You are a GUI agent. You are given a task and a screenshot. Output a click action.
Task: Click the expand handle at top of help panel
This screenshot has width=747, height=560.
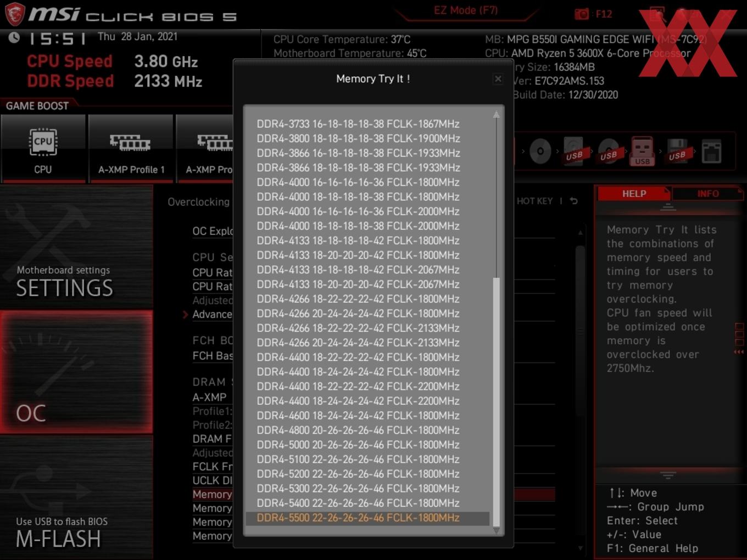[668, 207]
